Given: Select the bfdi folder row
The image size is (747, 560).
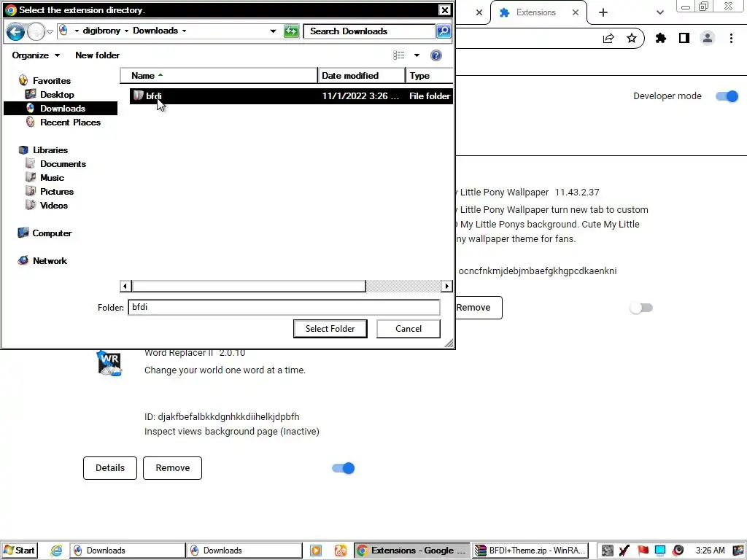Looking at the screenshot, I should coord(291,96).
